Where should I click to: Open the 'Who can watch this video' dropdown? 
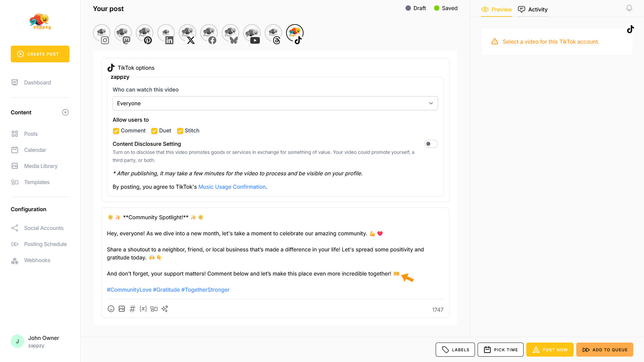pos(275,103)
